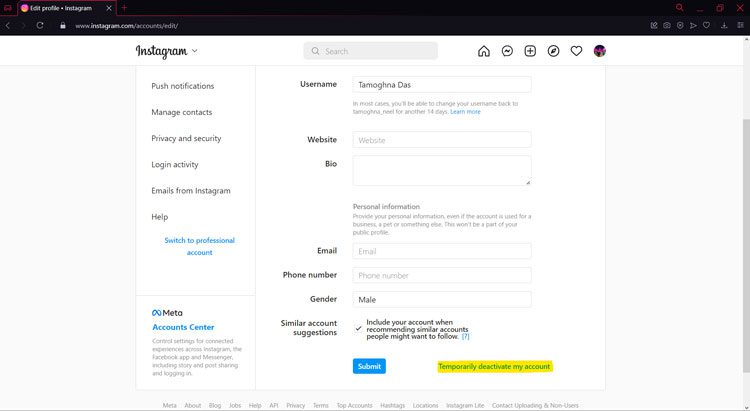The width and height of the screenshot is (750, 411).
Task: Reload the page with refresh icon
Action: [x=40, y=25]
